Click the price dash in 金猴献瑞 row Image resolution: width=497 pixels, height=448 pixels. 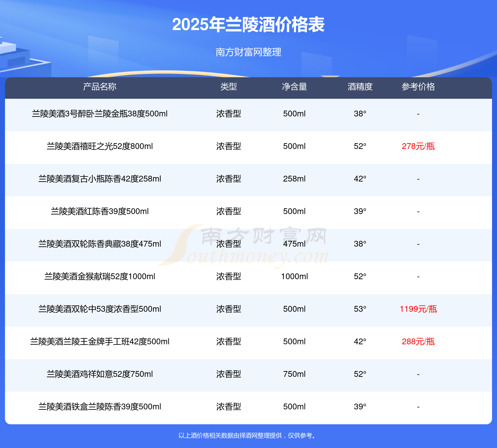418,276
